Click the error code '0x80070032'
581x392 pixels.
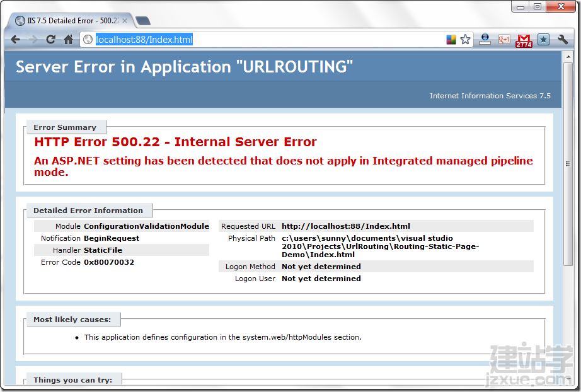coord(109,262)
